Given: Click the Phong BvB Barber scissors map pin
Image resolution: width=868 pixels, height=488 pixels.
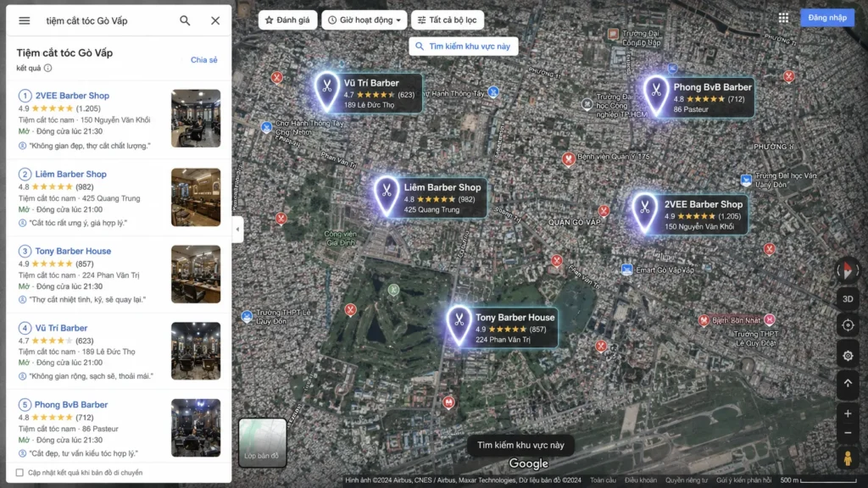Looking at the screenshot, I should point(656,95).
